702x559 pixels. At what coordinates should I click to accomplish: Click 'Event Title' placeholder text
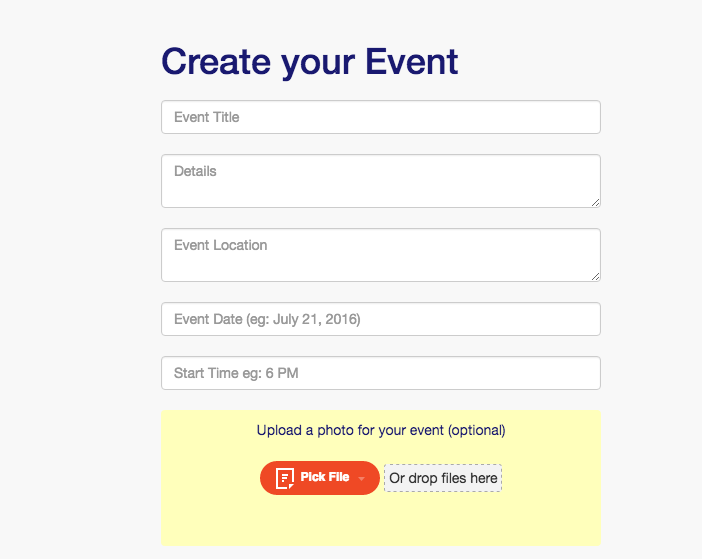pos(207,117)
